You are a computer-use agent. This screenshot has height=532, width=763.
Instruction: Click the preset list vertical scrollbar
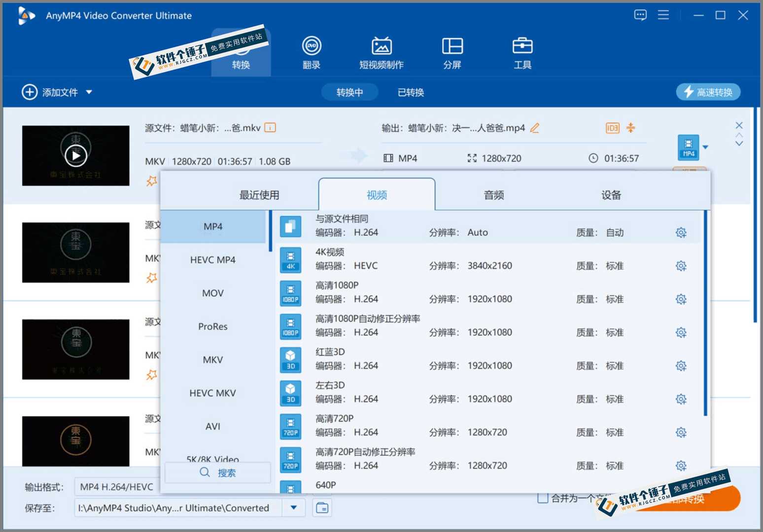[x=705, y=313]
